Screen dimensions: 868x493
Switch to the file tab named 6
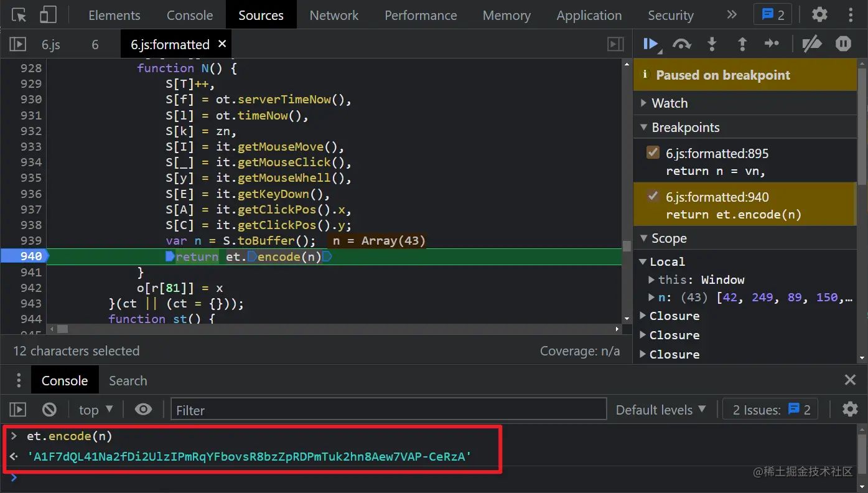[x=95, y=44]
